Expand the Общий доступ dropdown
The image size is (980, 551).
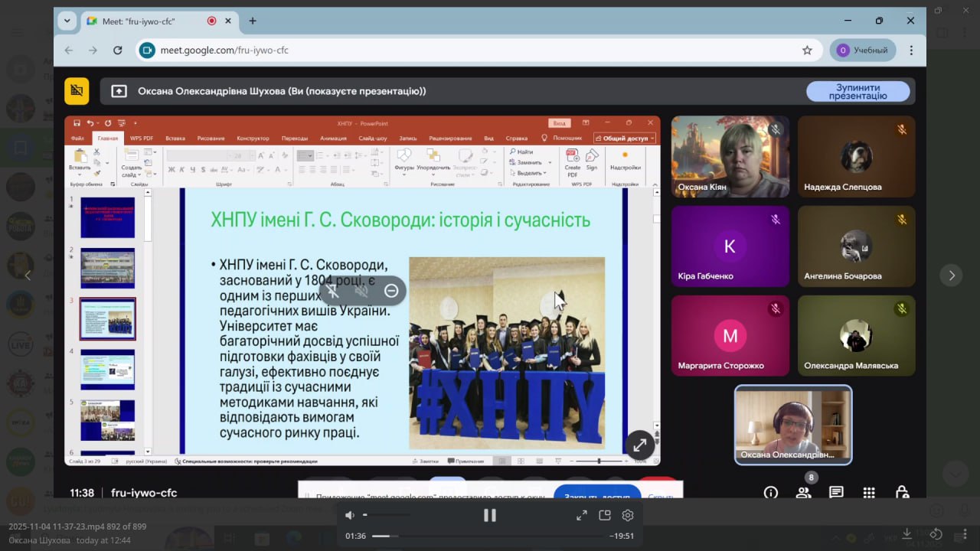pos(626,139)
